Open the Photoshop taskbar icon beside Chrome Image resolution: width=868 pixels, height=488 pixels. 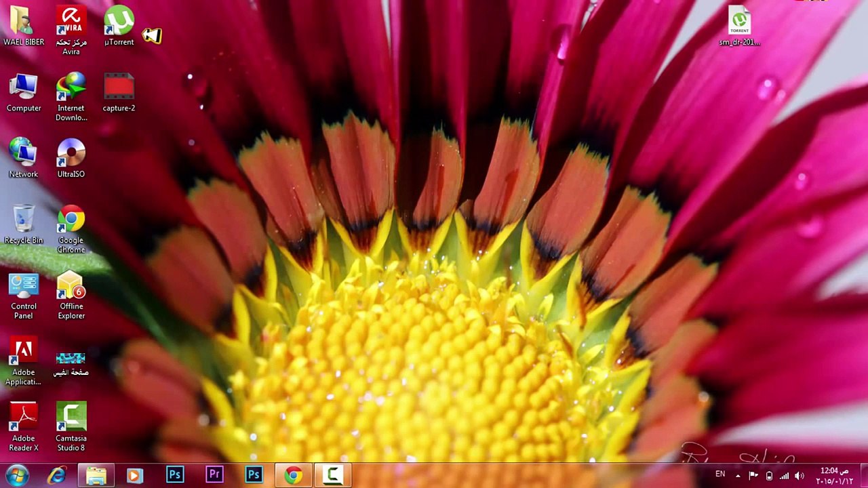[x=254, y=476]
